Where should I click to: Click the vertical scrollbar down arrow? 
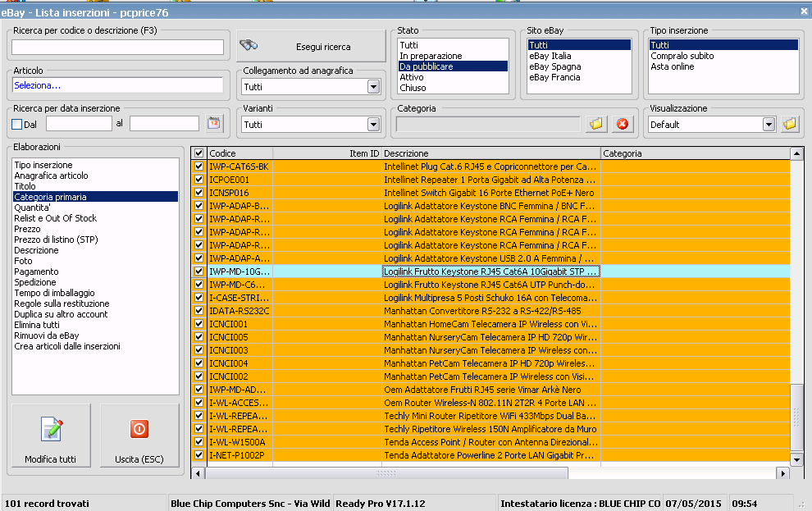[x=796, y=459]
